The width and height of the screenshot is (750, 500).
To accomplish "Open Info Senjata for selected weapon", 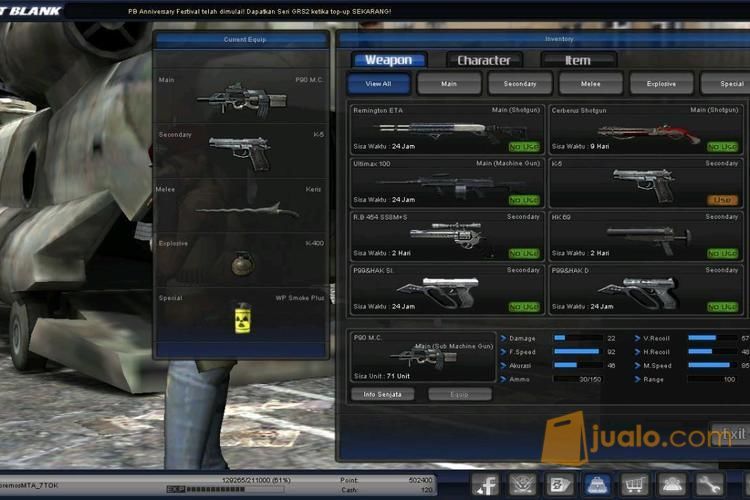I will [x=383, y=394].
